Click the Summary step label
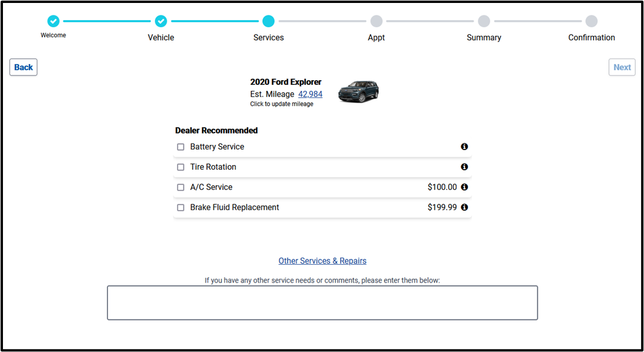 coord(484,37)
